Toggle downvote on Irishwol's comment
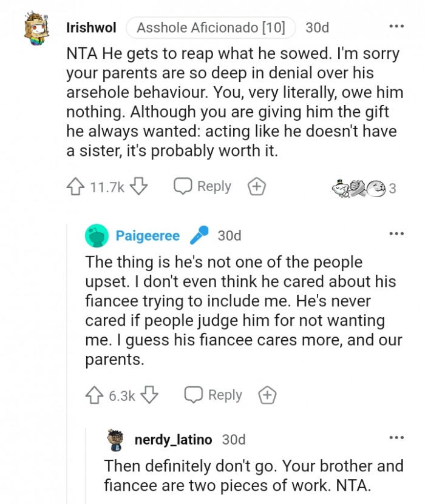425x504 pixels. point(137,186)
